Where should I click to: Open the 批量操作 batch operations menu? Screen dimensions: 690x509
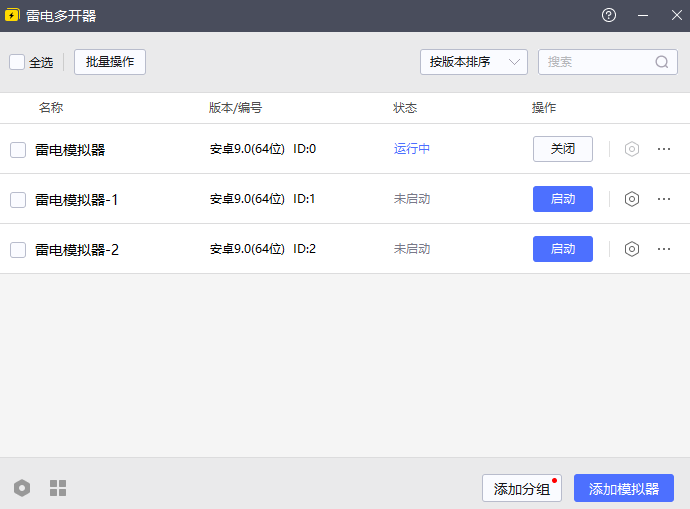pyautogui.click(x=110, y=62)
